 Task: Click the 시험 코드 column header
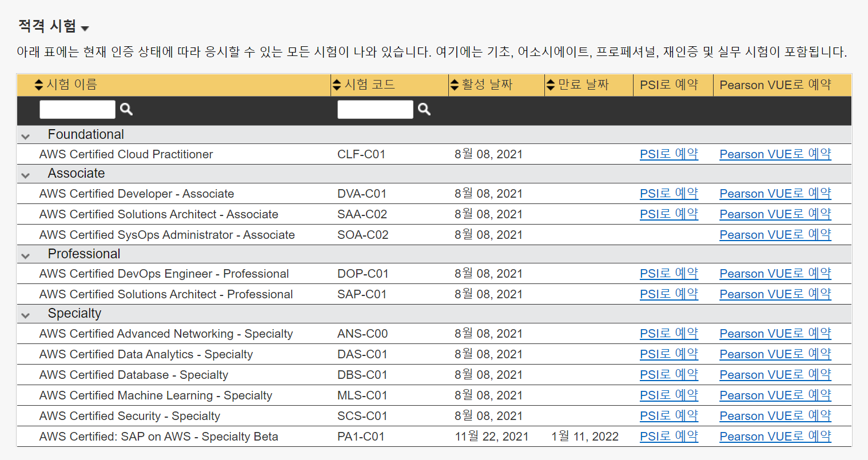(x=370, y=85)
